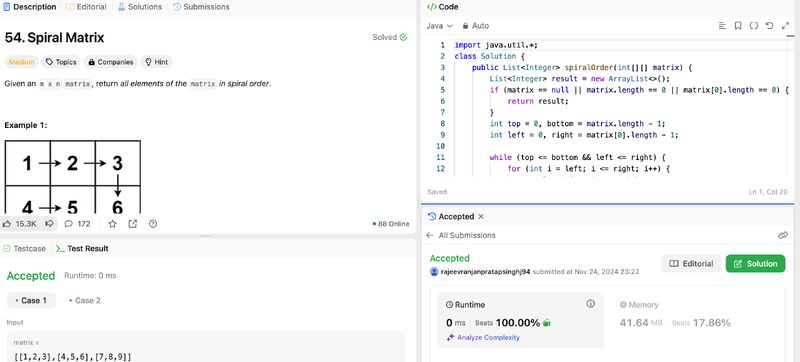Expand the Companies tag

111,62
